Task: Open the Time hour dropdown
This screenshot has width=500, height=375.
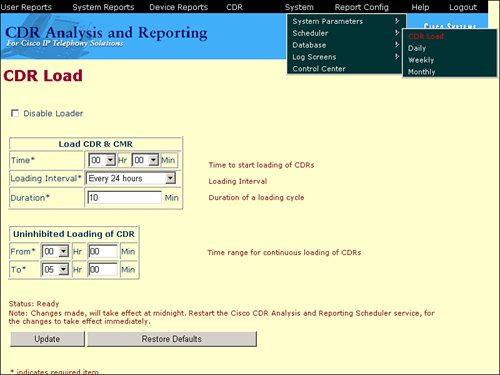Action: coord(102,160)
